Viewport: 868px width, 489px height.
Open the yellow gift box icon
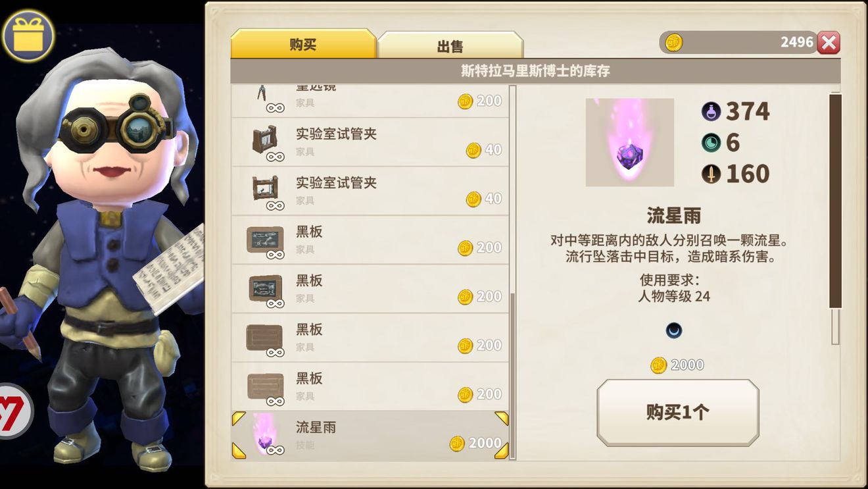pyautogui.click(x=28, y=36)
